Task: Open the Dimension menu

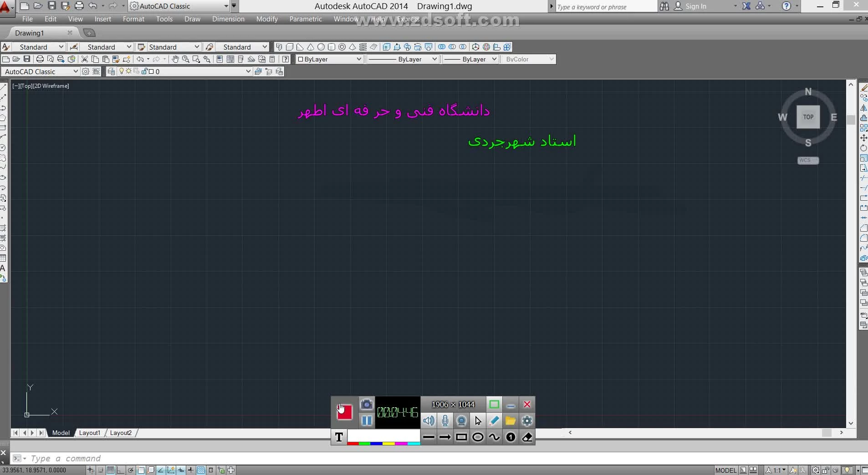Action: [x=228, y=19]
